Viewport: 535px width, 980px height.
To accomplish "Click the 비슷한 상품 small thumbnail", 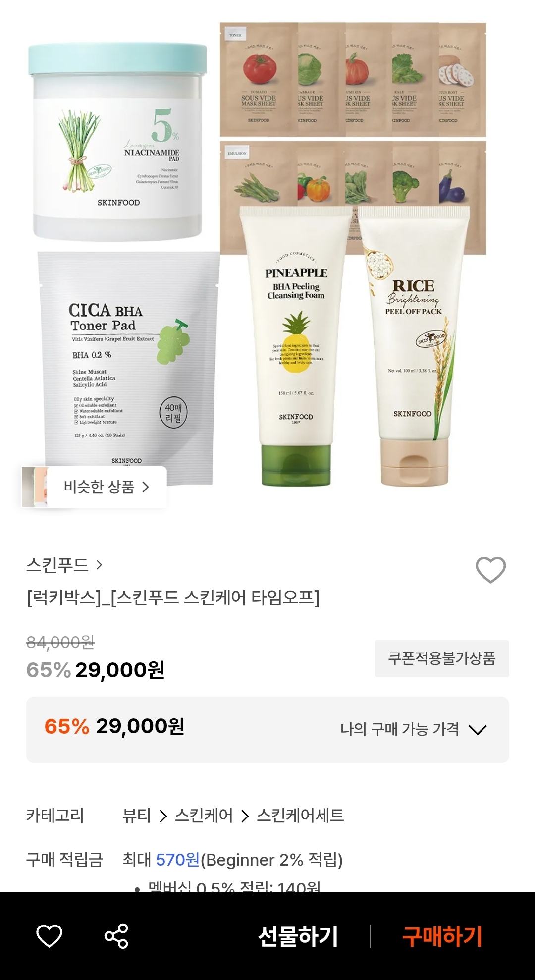I will click(x=35, y=487).
